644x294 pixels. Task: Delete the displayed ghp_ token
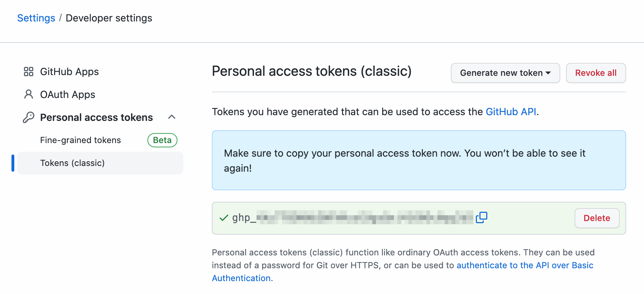[596, 218]
